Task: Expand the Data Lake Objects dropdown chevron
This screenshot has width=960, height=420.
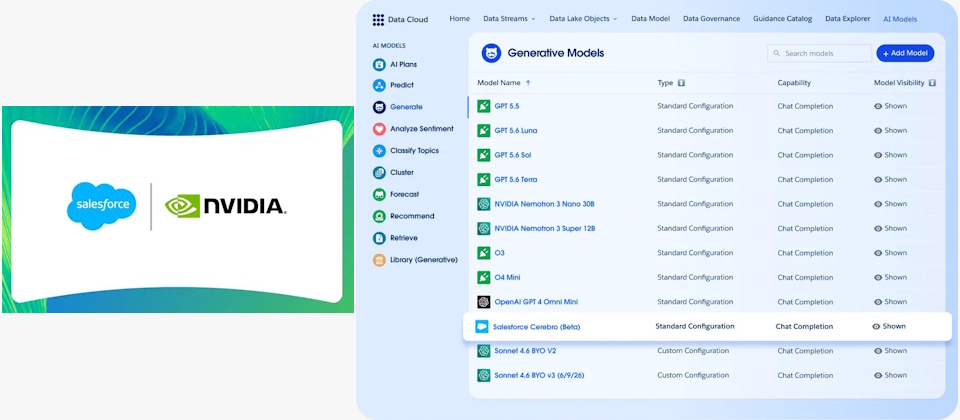Action: (615, 20)
